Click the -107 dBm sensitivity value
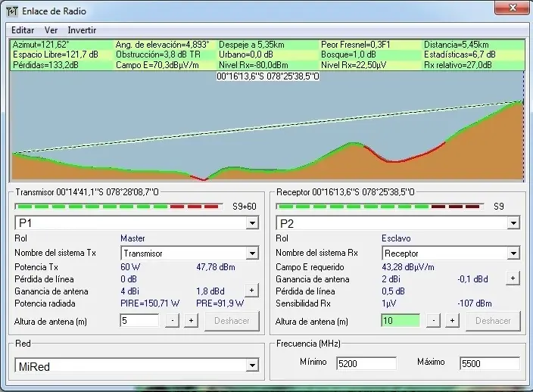533x392 pixels. [x=475, y=303]
